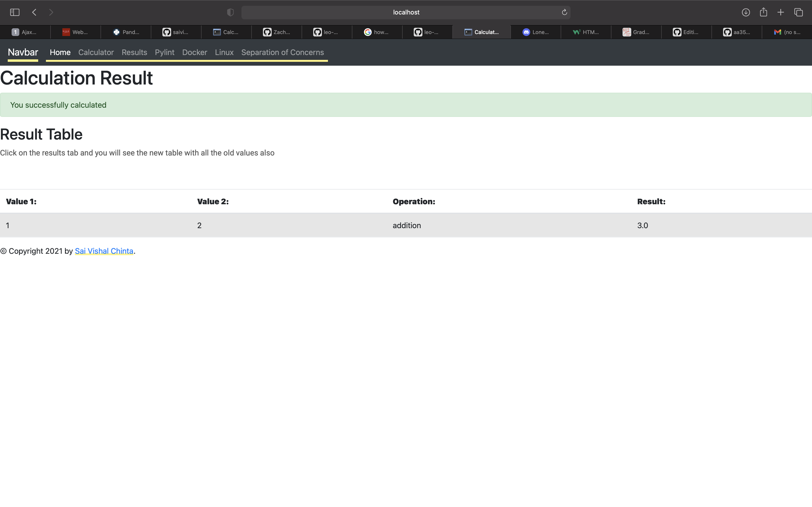This screenshot has width=812, height=507.
Task: Click the Sai Vishal Chinta link
Action: coord(104,251)
